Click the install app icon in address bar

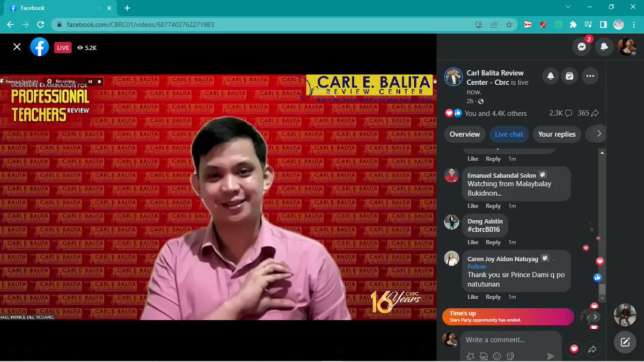click(x=479, y=25)
